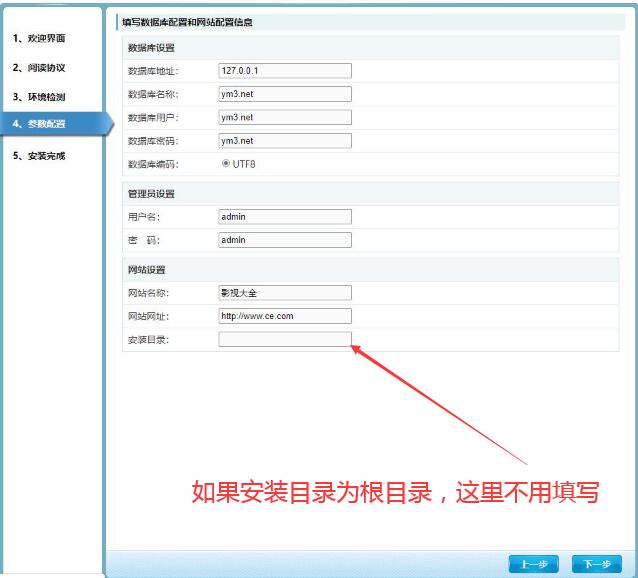This screenshot has width=638, height=578.
Task: Click the 数据库密码 label
Action: tap(153, 141)
